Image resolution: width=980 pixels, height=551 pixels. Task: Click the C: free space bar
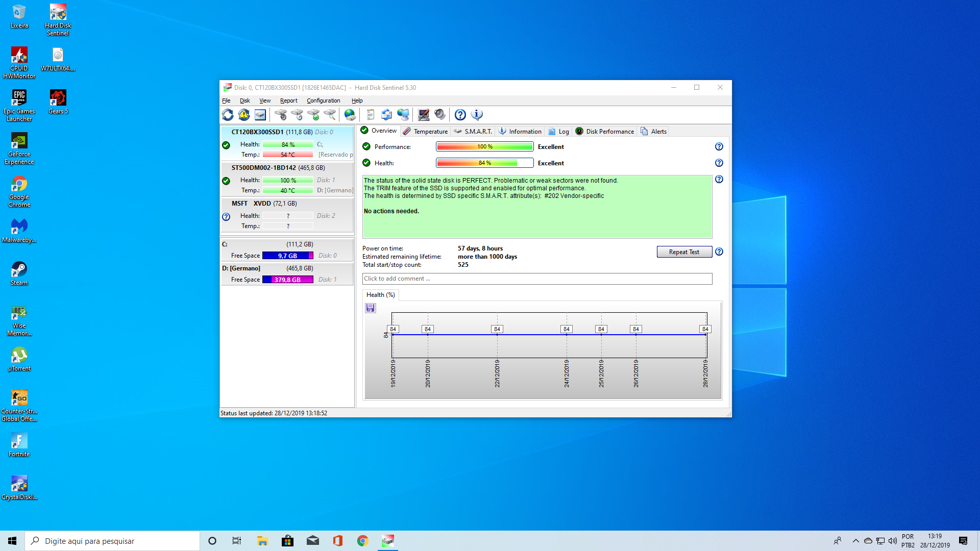click(x=287, y=256)
